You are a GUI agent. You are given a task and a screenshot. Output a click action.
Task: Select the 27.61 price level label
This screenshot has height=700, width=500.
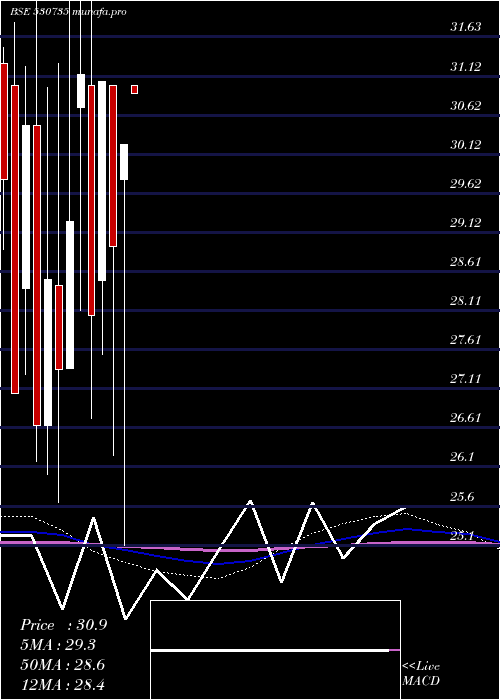click(x=466, y=340)
